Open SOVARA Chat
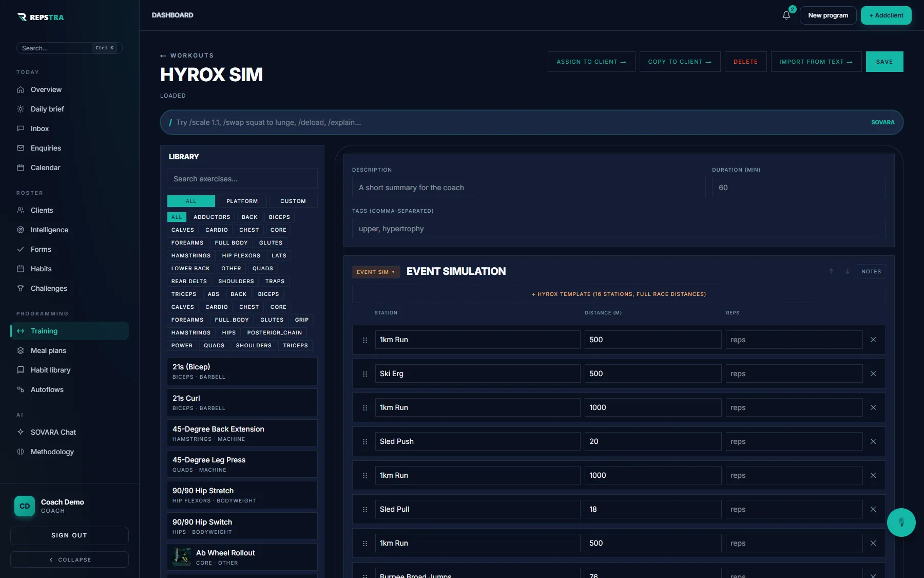This screenshot has width=924, height=578. (x=69, y=432)
